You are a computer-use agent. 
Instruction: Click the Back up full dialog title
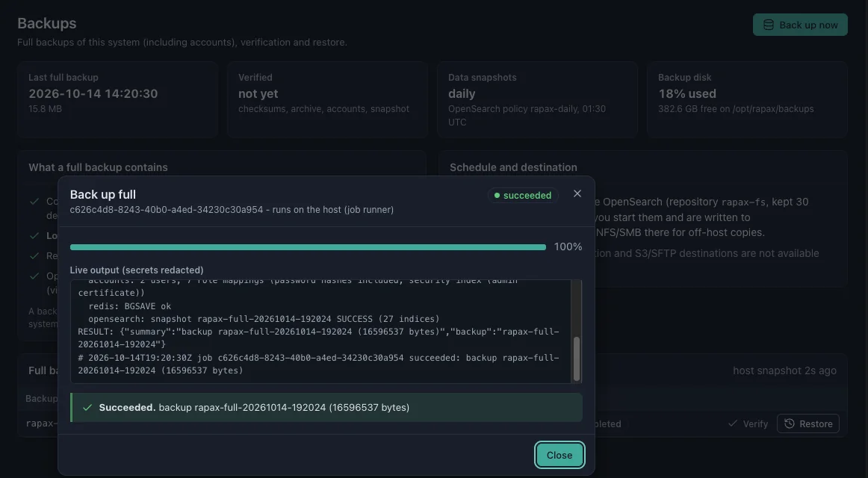click(x=103, y=194)
